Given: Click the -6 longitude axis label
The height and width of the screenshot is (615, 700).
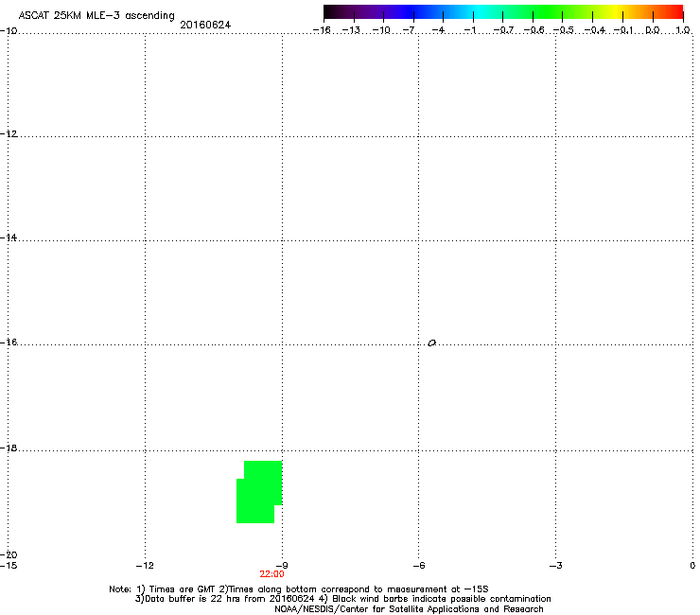Looking at the screenshot, I should coord(418,566).
